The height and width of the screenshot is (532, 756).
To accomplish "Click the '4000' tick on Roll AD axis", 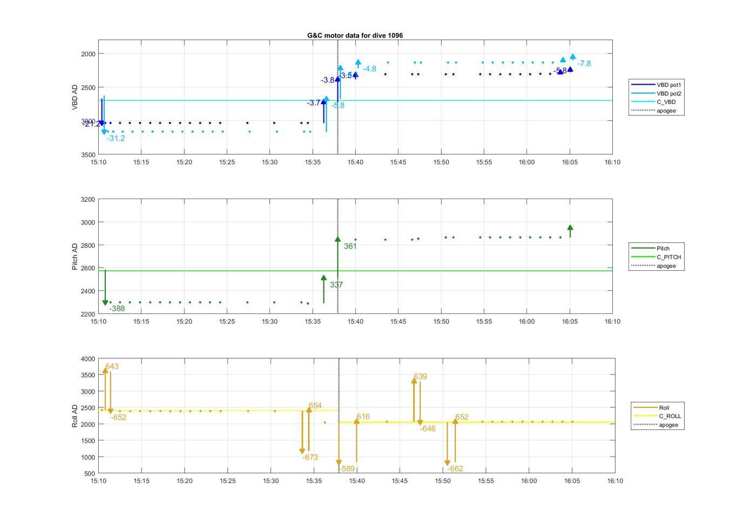I will click(x=88, y=359).
